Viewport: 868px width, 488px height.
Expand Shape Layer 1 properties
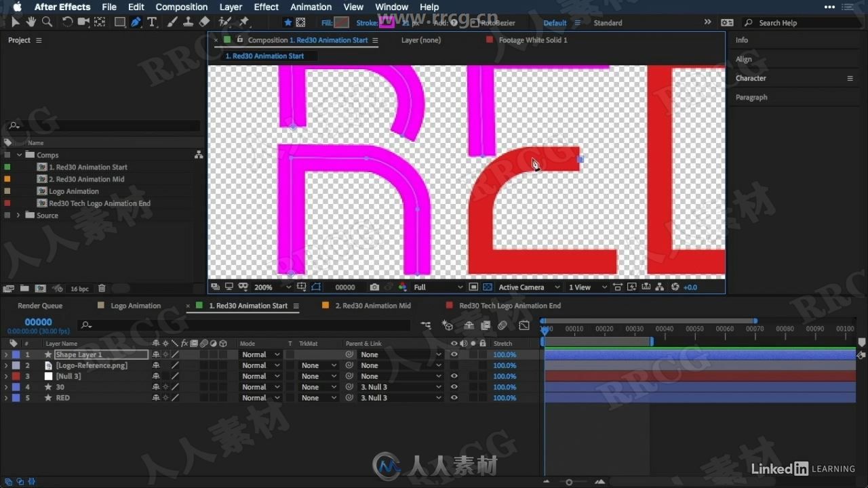(6, 354)
